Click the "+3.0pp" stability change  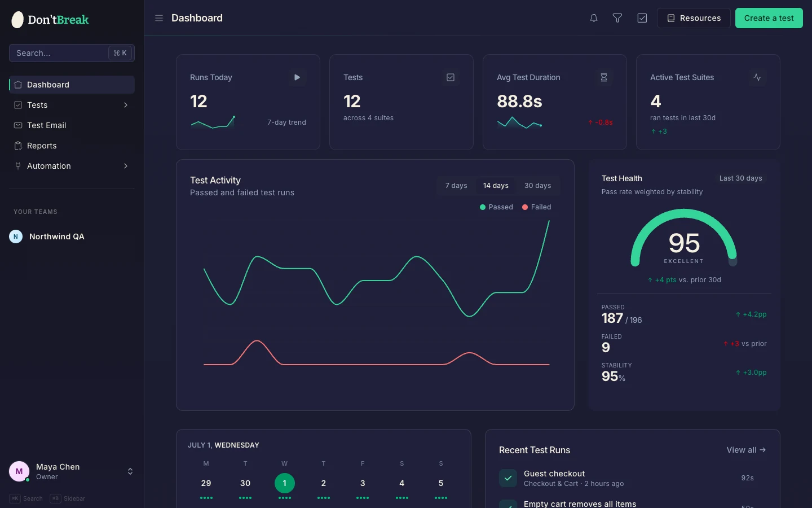751,373
